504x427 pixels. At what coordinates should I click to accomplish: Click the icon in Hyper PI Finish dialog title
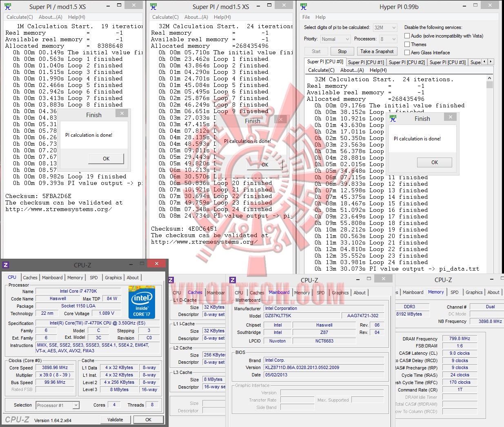(x=393, y=118)
